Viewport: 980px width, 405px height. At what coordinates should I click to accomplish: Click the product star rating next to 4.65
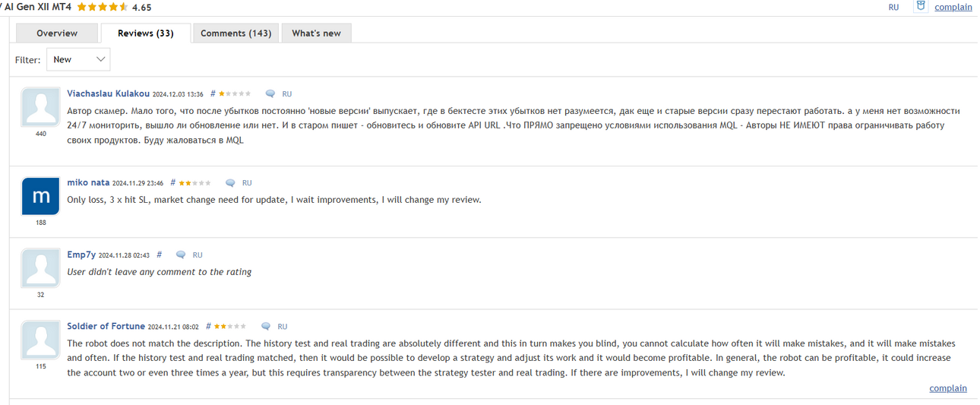[103, 7]
